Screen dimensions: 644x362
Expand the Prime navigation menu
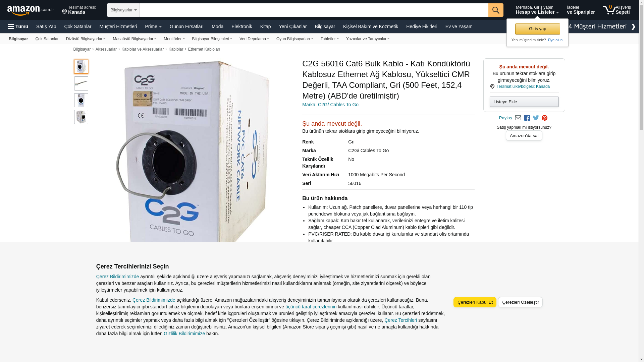pos(153,26)
